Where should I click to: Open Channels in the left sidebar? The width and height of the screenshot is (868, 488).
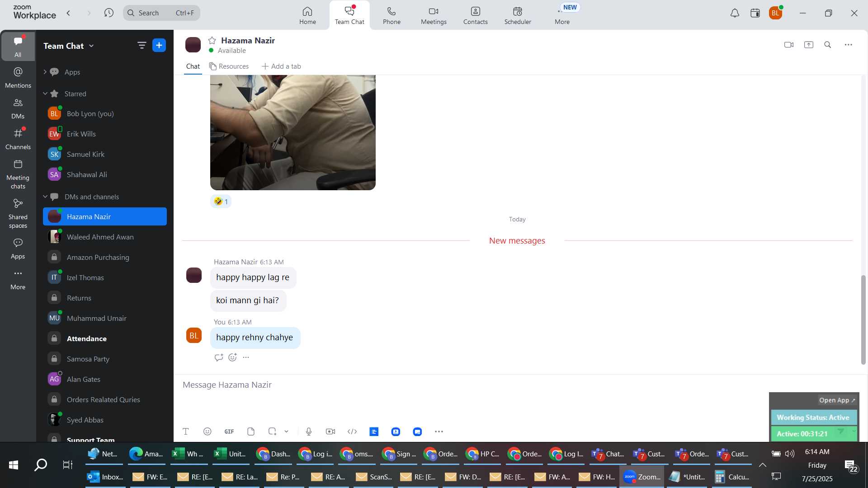(x=18, y=139)
